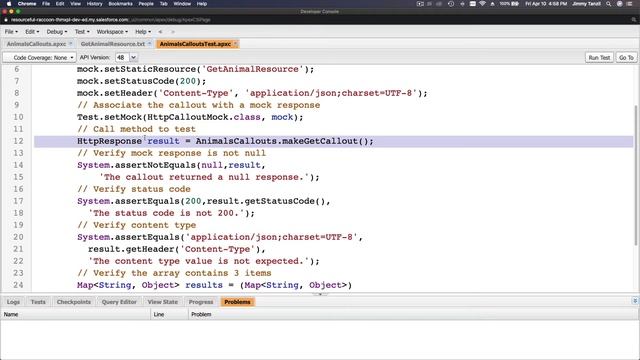Click the API Version 48 field
This screenshot has height=360, width=640.
click(x=122, y=58)
